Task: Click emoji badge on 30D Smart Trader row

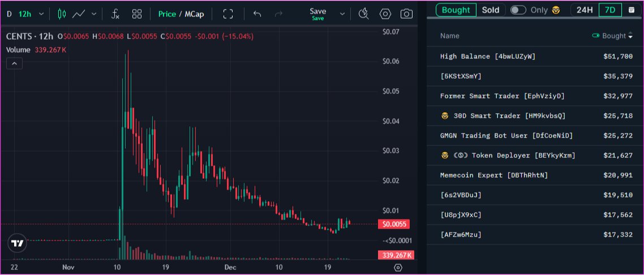Action: click(445, 116)
